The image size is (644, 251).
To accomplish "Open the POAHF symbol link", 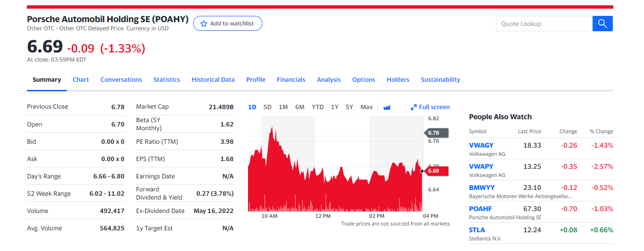I will pos(480,209).
